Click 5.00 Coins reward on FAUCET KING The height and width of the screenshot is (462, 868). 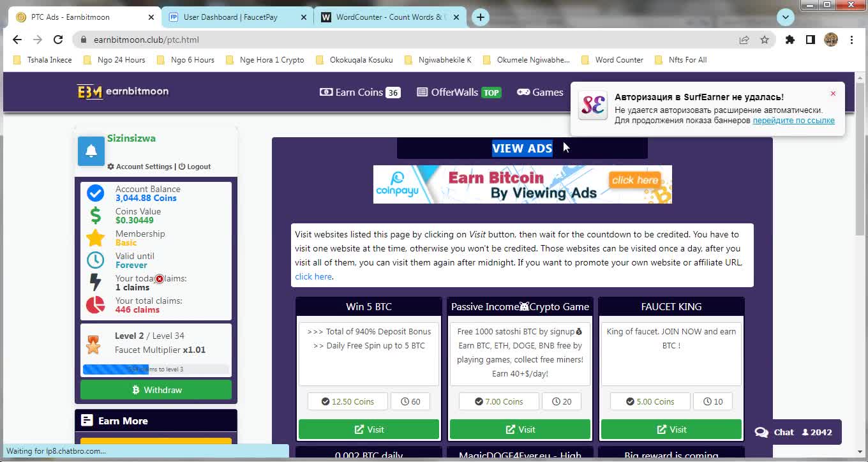tap(650, 401)
